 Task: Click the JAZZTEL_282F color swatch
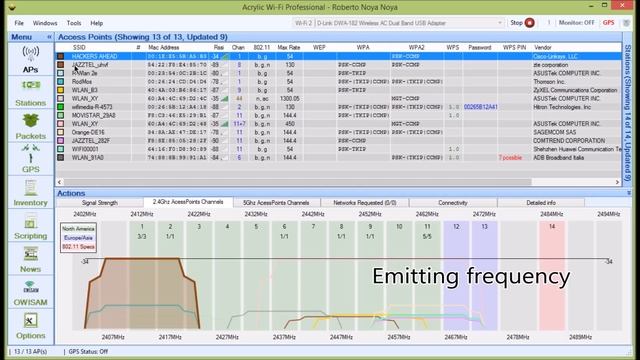60,140
